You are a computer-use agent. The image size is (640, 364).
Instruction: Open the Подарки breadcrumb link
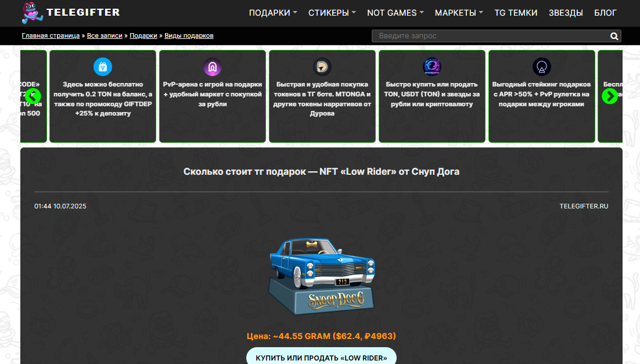point(143,35)
